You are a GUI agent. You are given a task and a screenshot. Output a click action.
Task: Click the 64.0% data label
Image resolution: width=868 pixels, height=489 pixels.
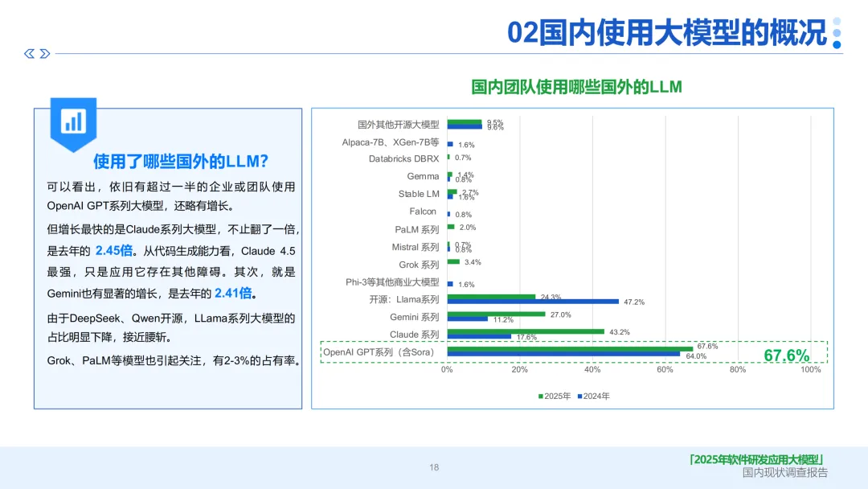coord(696,356)
